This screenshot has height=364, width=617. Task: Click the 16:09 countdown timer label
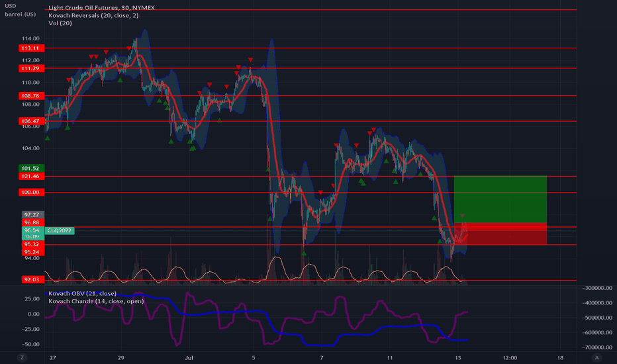tap(32, 236)
